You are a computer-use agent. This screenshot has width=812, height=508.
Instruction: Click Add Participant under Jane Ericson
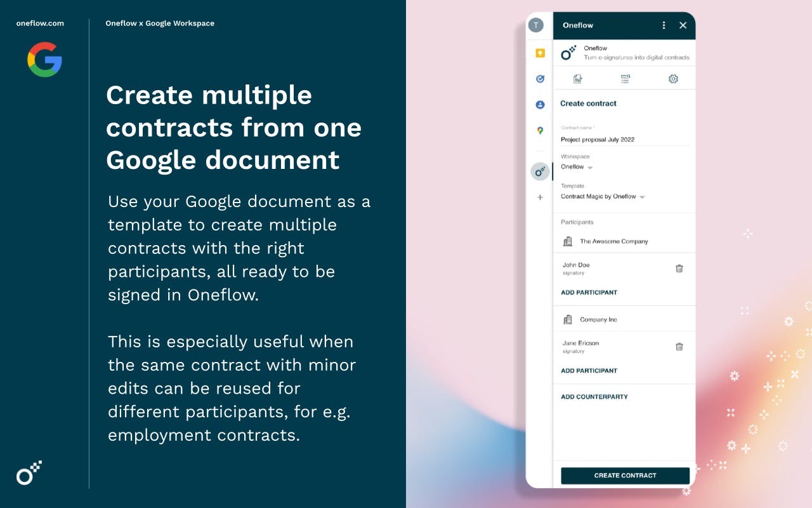click(x=589, y=371)
